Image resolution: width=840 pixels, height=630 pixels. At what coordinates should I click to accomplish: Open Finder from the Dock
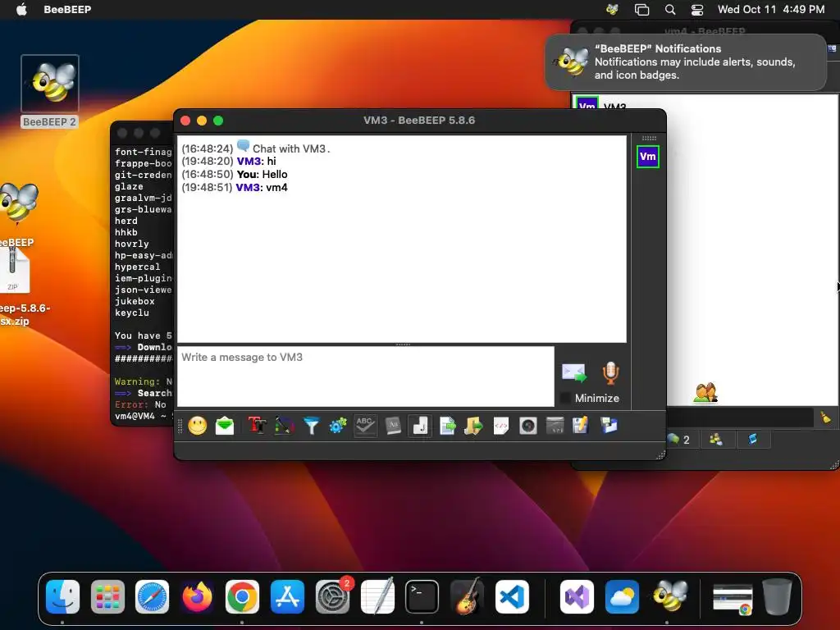62,596
